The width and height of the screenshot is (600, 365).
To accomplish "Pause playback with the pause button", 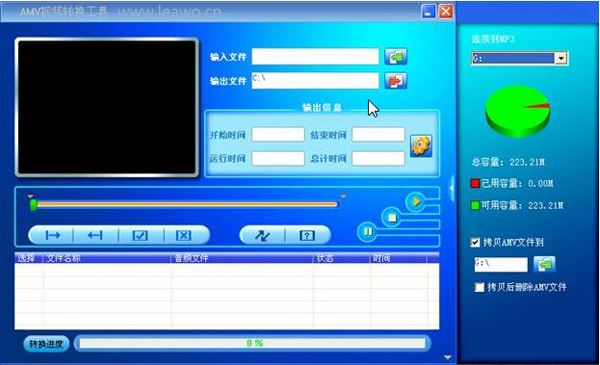I will 368,231.
